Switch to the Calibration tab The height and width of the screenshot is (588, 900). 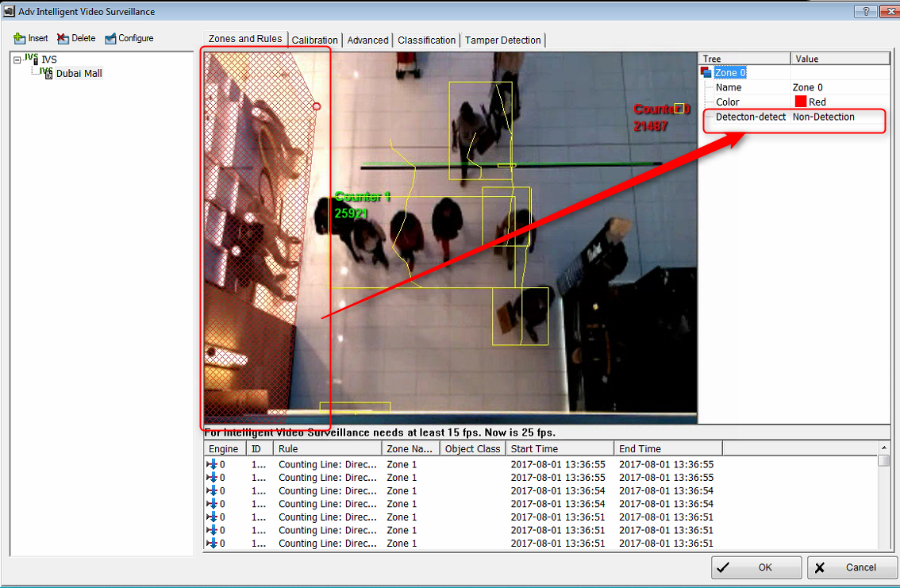coord(314,40)
